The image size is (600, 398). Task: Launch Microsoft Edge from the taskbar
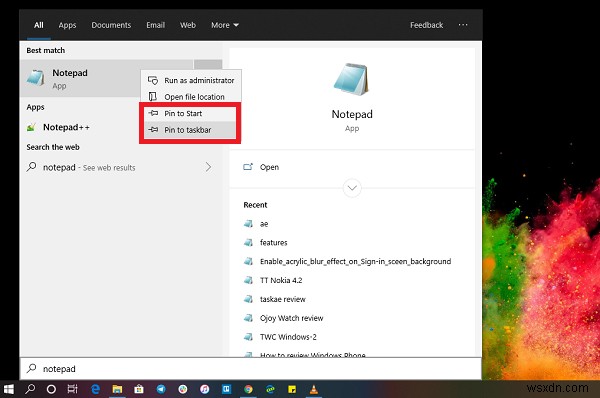pyautogui.click(x=95, y=389)
